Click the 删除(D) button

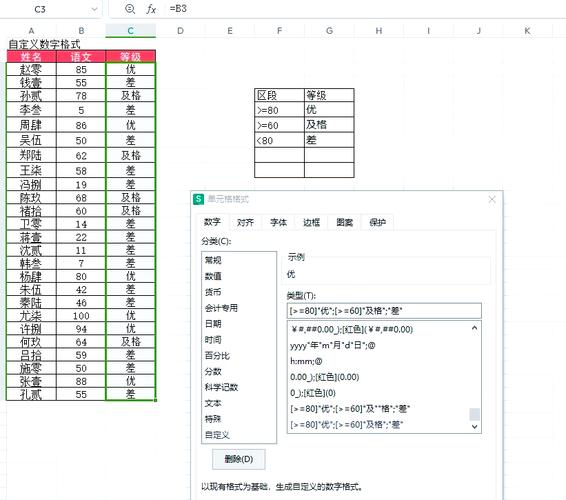point(239,459)
